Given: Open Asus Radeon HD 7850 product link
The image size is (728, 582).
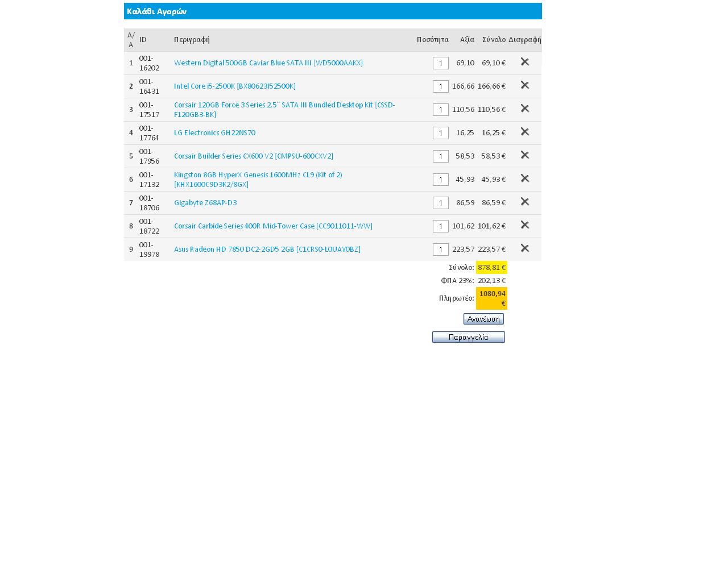Looking at the screenshot, I should (267, 250).
